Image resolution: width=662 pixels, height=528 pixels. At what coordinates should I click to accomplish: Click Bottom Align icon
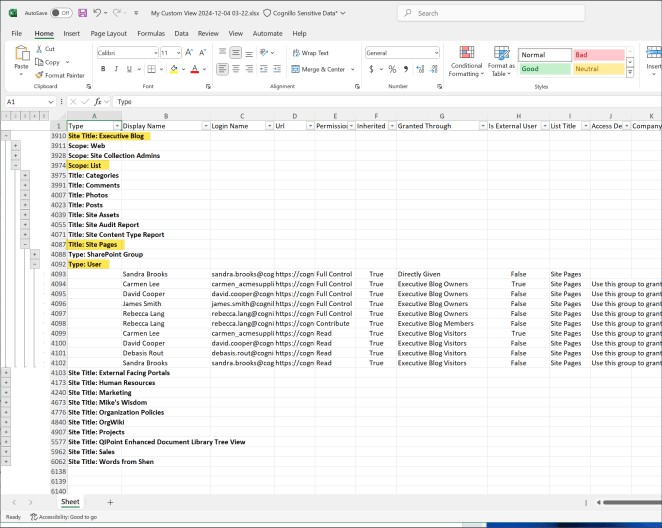(249, 53)
